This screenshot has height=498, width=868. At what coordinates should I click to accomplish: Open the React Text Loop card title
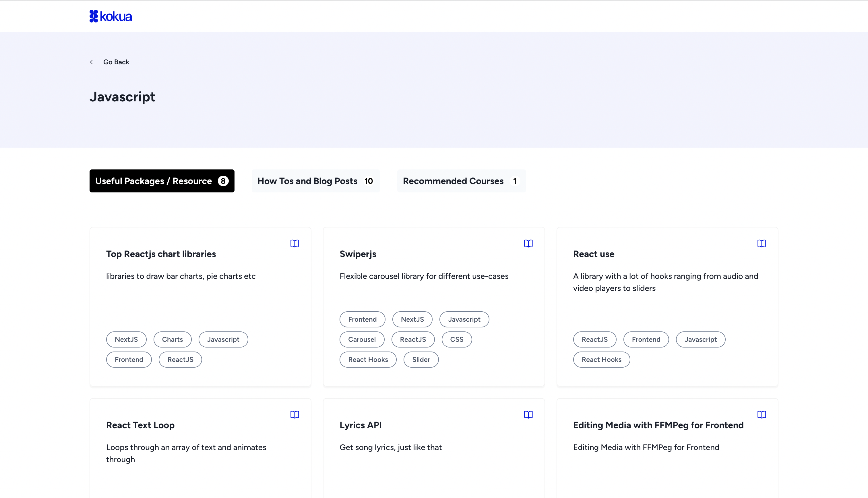tap(140, 425)
